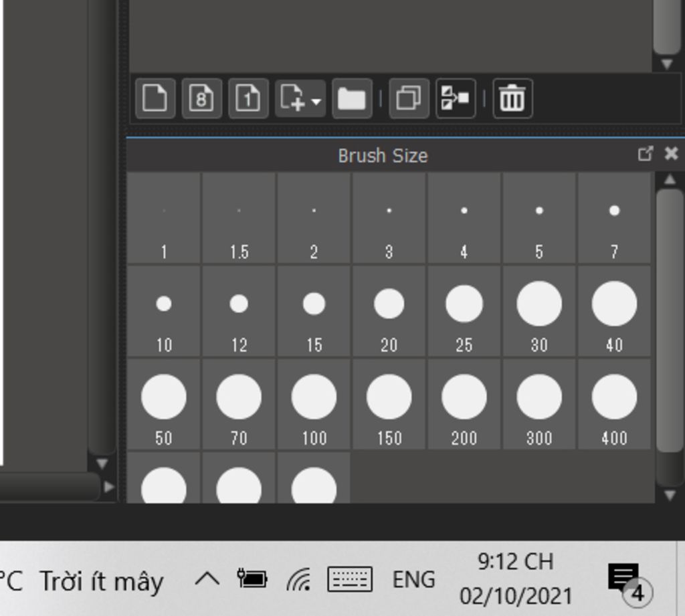The width and height of the screenshot is (685, 616).
Task: Pick brush size 12
Action: 239,311
